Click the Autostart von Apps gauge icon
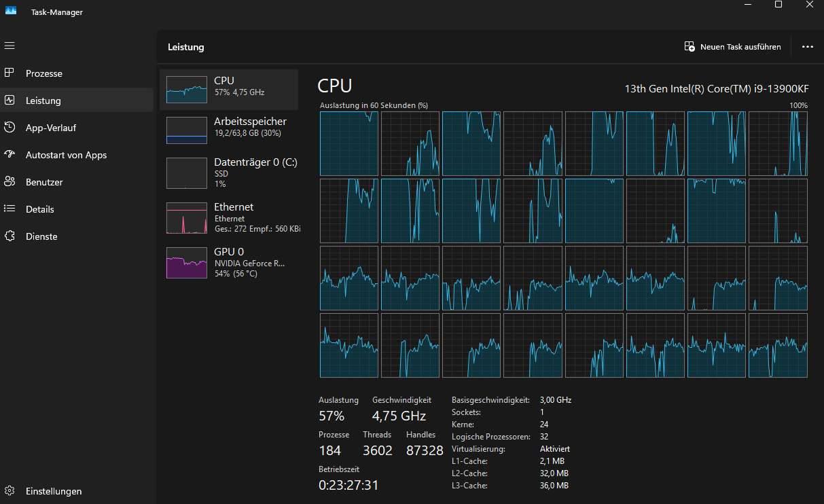The image size is (824, 504). [10, 154]
